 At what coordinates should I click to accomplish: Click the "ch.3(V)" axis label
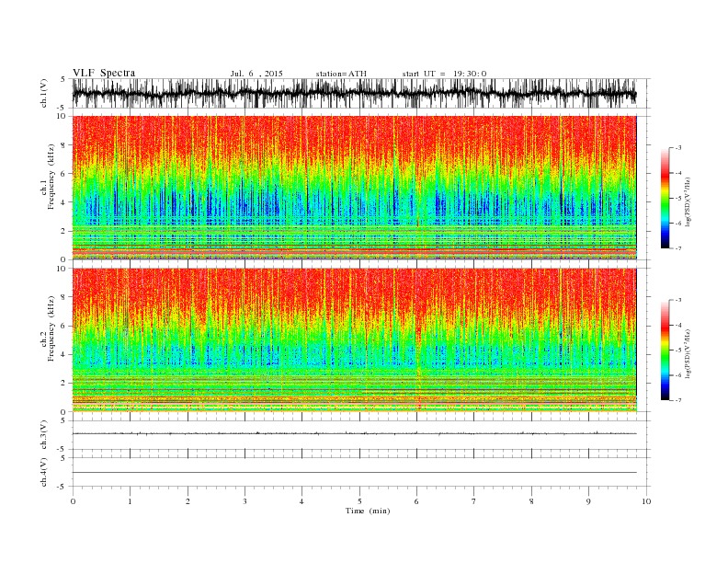(44, 434)
